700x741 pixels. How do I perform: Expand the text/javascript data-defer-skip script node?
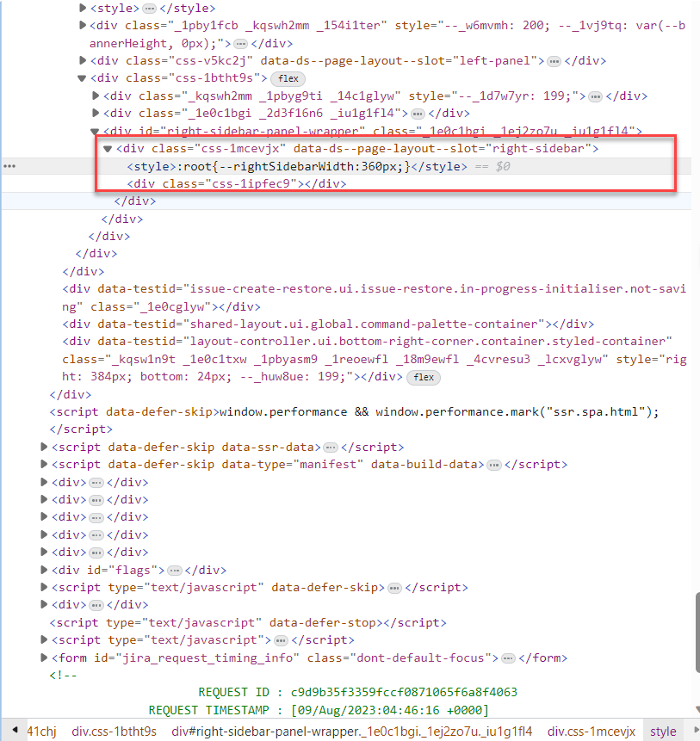tap(44, 587)
